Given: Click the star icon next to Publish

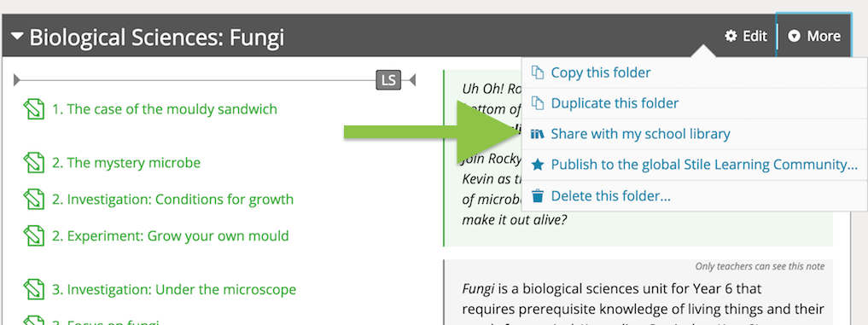Looking at the screenshot, I should (x=538, y=165).
